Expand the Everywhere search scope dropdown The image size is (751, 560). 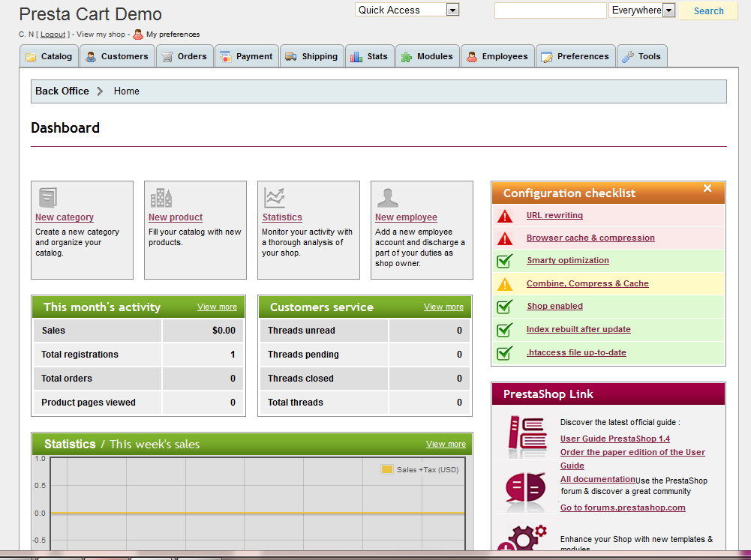tap(668, 10)
